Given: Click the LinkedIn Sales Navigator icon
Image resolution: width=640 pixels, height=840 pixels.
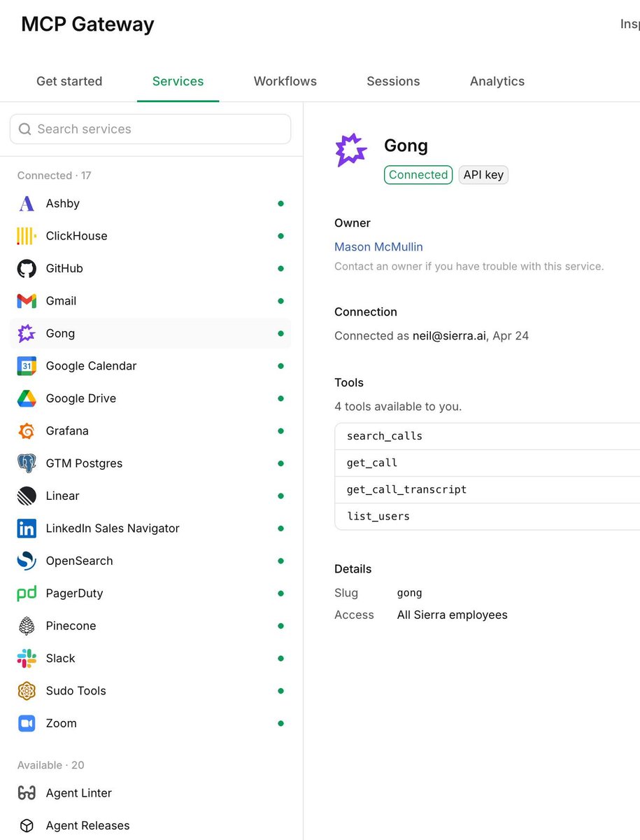Looking at the screenshot, I should pos(27,528).
